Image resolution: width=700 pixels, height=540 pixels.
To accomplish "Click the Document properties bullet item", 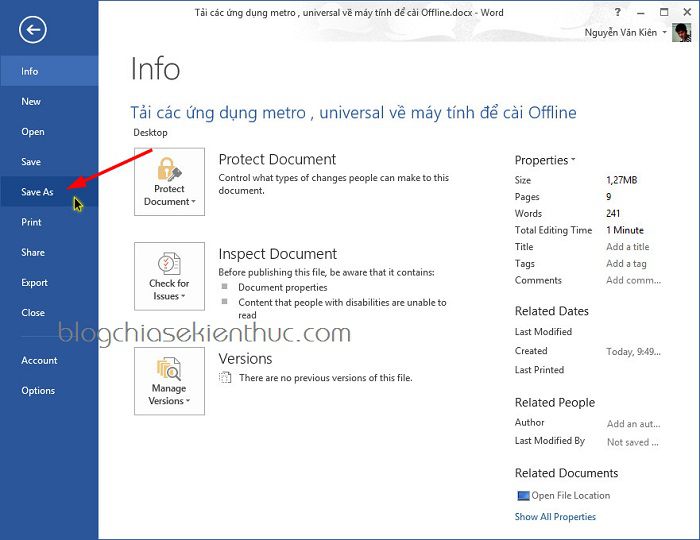I will [x=283, y=287].
